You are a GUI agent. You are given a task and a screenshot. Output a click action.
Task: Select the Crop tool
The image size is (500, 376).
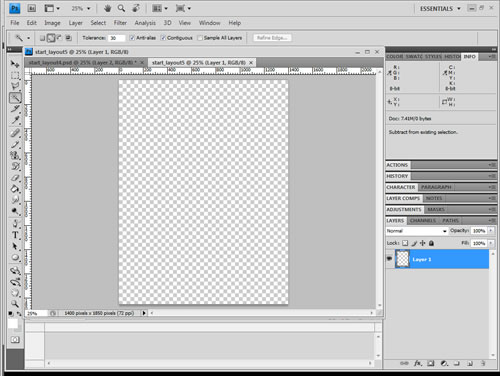point(15,109)
